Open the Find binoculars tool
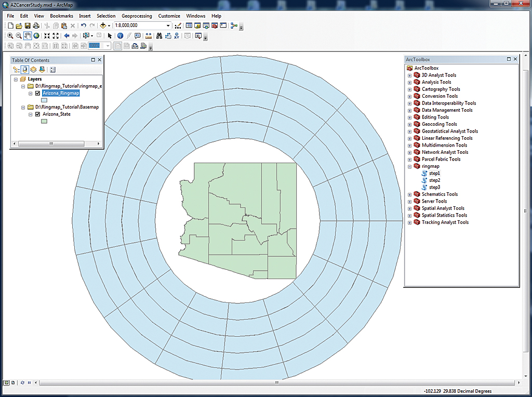 tap(159, 36)
